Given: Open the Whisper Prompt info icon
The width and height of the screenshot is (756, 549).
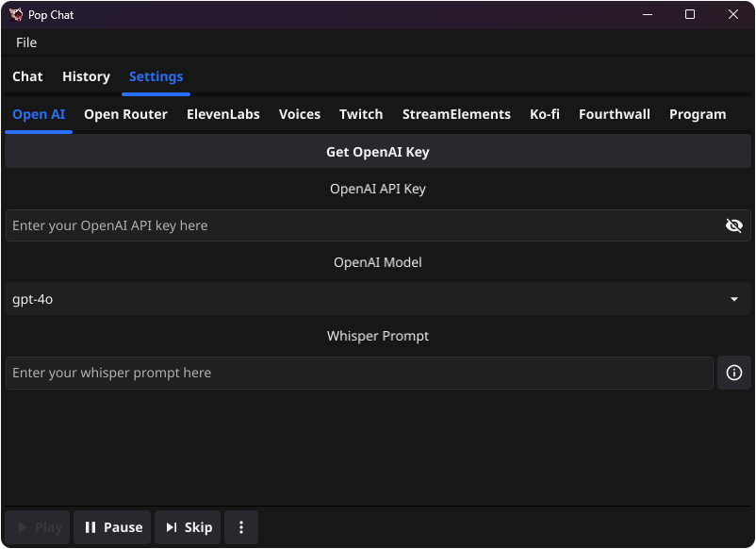Looking at the screenshot, I should click(x=734, y=373).
